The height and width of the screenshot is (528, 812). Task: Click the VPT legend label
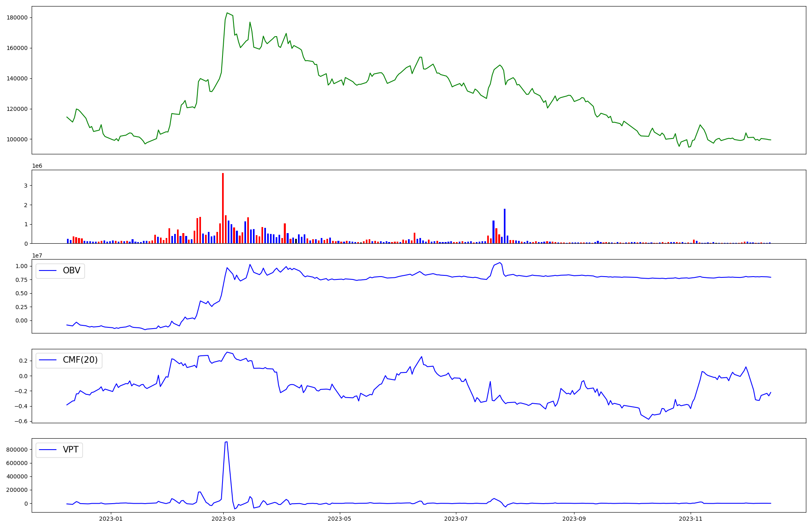coord(71,450)
